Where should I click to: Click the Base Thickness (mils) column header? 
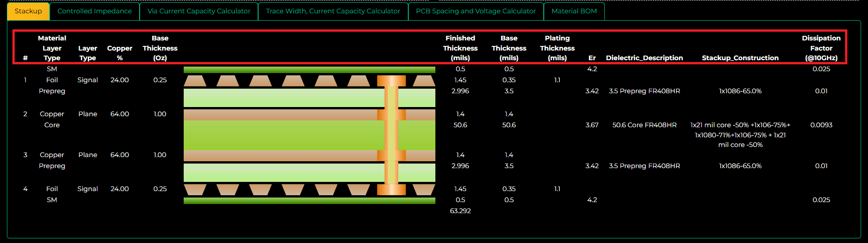(509, 48)
